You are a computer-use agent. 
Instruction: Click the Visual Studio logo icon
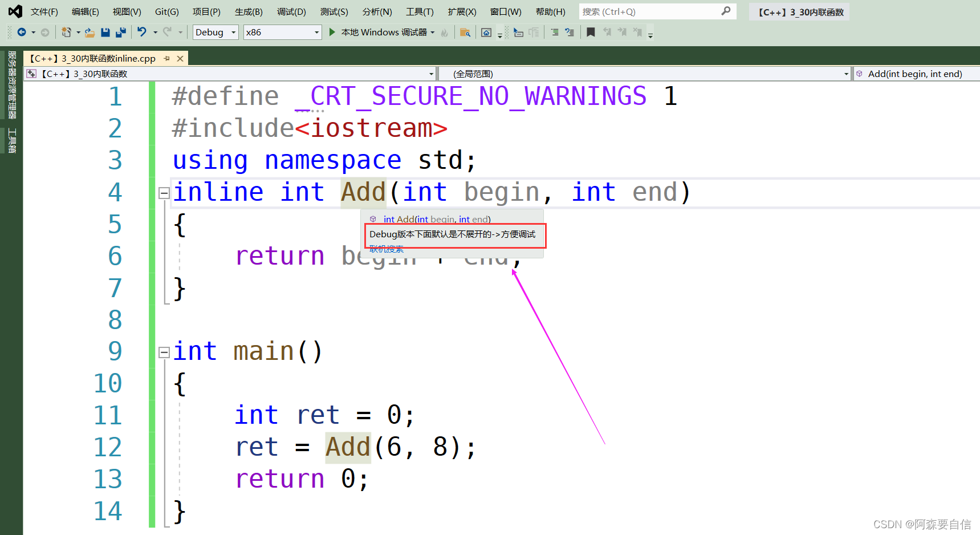(x=15, y=11)
